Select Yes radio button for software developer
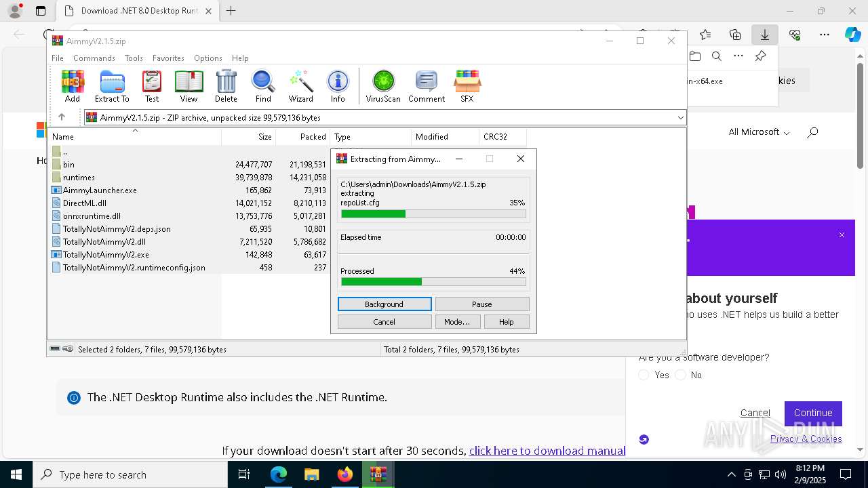The width and height of the screenshot is (868, 488). pos(644,375)
